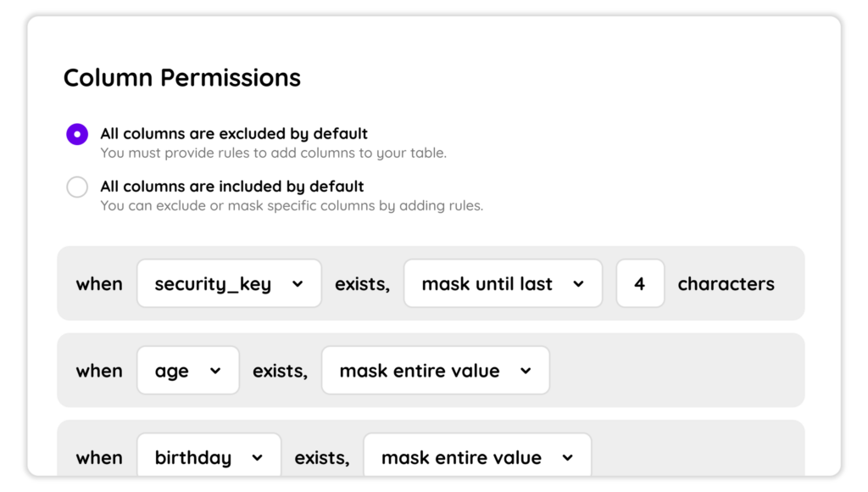Click the chevron in the age row's mask dropdown
The image size is (868, 492).
coord(526,371)
